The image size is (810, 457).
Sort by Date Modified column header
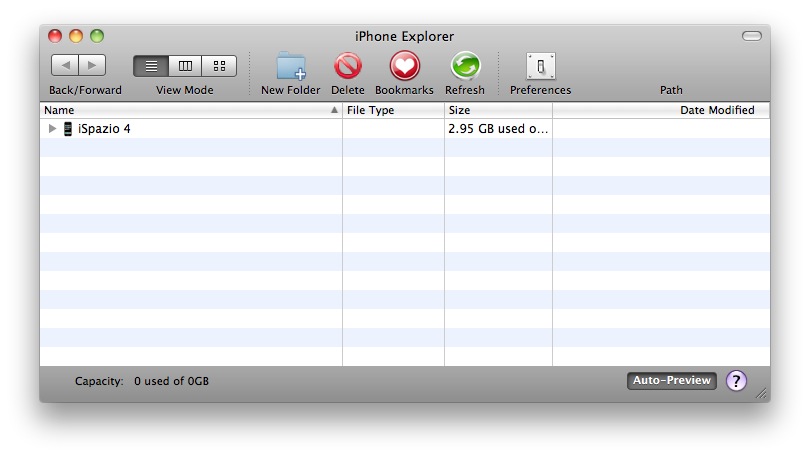click(661, 110)
